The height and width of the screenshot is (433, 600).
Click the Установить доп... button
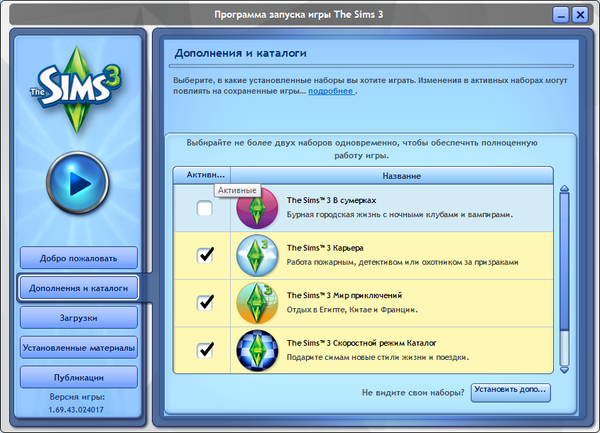click(x=510, y=392)
